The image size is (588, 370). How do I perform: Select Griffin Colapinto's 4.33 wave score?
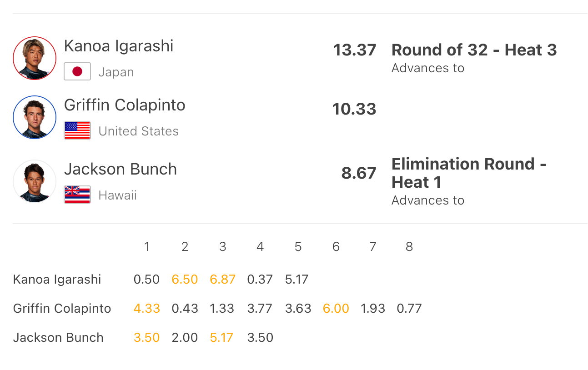(x=147, y=308)
